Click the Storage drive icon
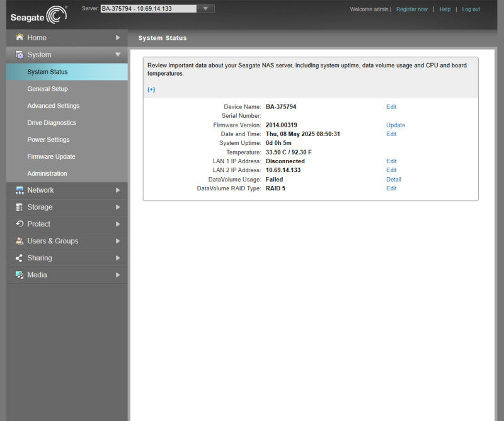Viewport: 504px width, 421px height. click(20, 207)
